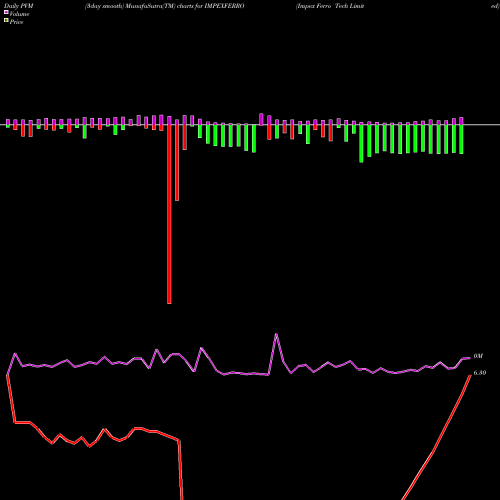500x500 pixels.
Task: Click the Volume legend color swatch
Action: coord(6,12)
